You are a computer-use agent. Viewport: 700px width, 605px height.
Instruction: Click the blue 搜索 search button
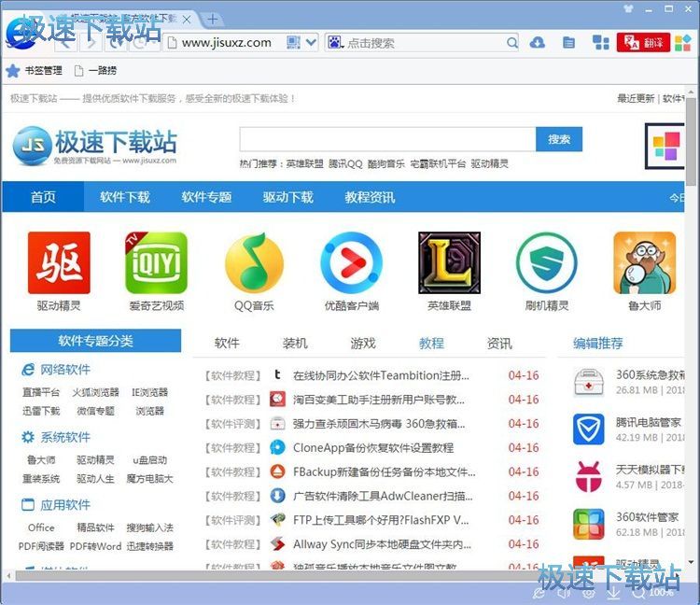[x=559, y=139]
